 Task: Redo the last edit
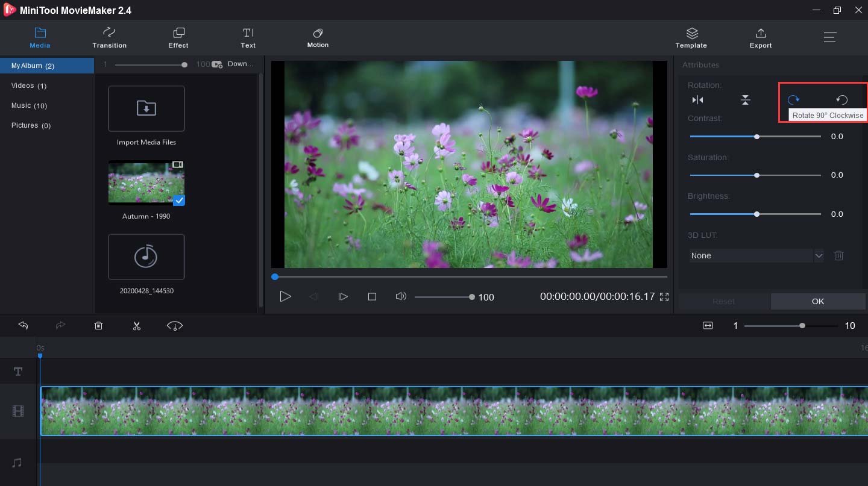tap(60, 325)
